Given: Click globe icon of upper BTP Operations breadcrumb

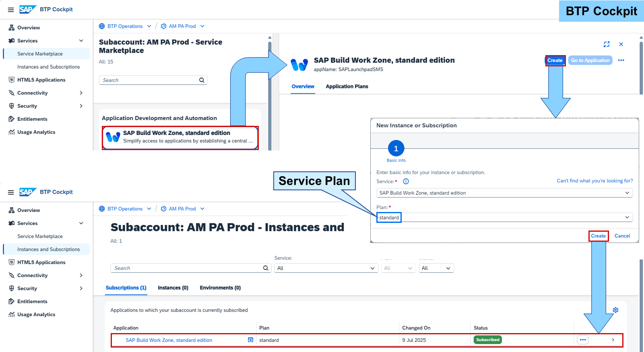Looking at the screenshot, I should (x=102, y=26).
